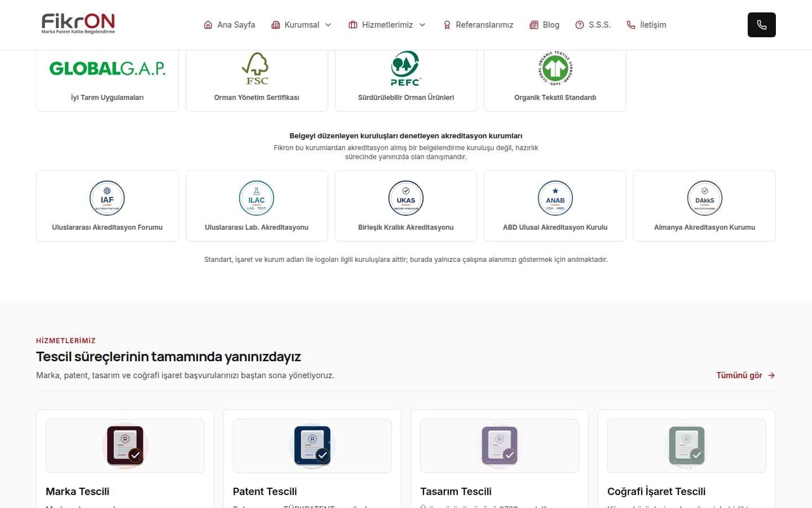Click the phone icon beside İletişim
The height and width of the screenshot is (508, 812).
tap(631, 25)
